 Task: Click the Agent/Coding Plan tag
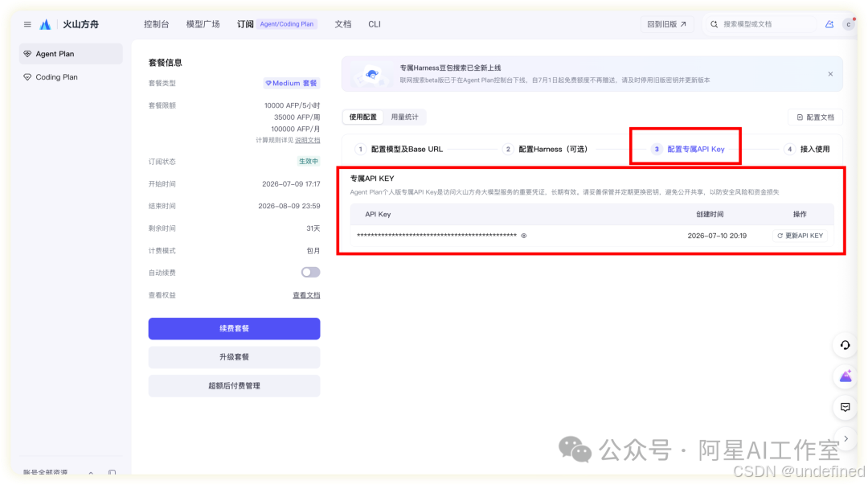[x=287, y=24]
